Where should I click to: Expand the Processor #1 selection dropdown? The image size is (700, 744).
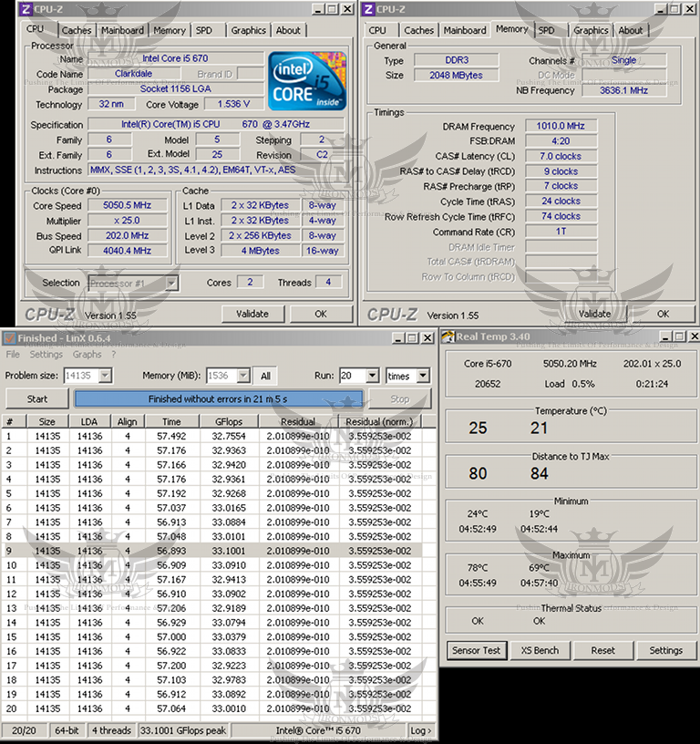(171, 284)
